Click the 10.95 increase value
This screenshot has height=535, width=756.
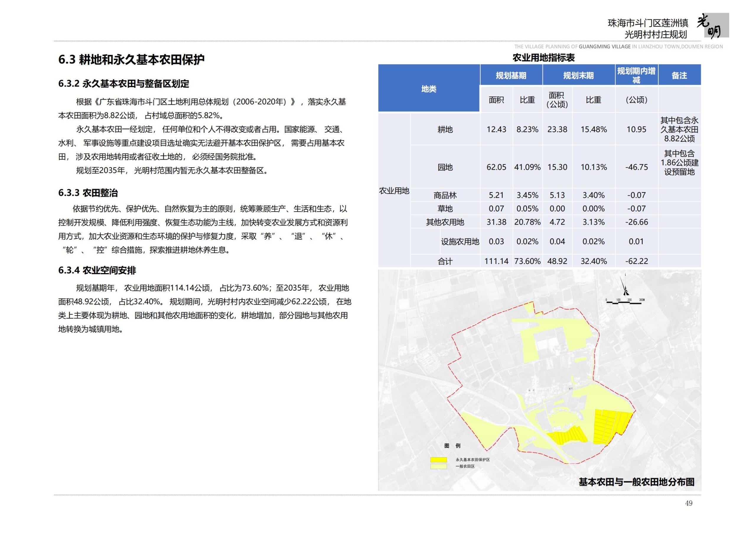[636, 129]
